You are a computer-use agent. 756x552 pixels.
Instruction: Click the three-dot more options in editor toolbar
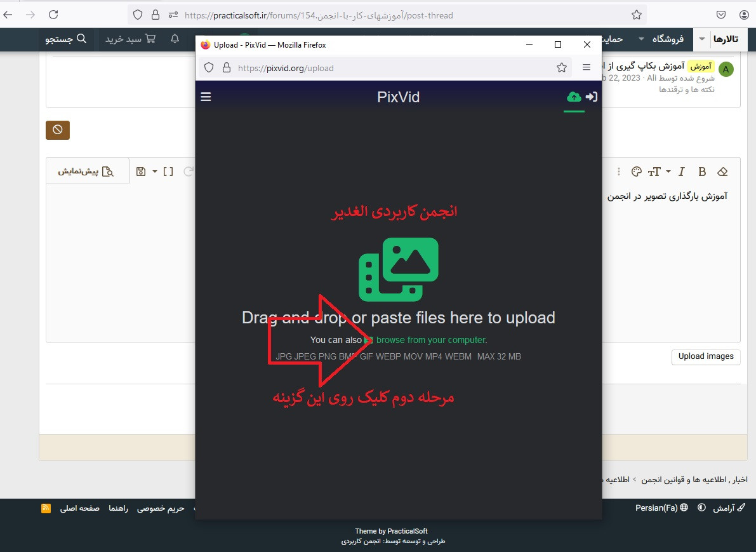(x=619, y=172)
